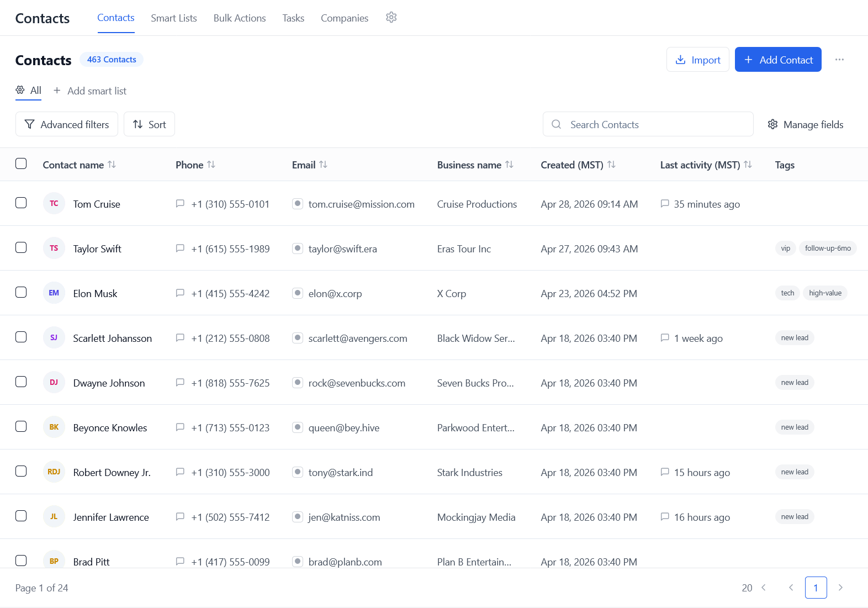Open the Advanced filters panel
The image size is (868, 608).
tap(67, 124)
